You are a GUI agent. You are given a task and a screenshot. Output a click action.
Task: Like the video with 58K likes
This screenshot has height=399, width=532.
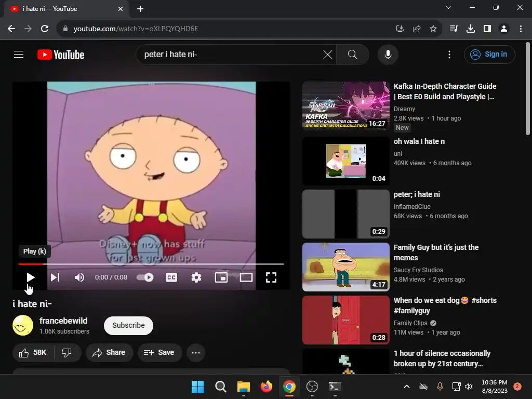click(x=33, y=353)
